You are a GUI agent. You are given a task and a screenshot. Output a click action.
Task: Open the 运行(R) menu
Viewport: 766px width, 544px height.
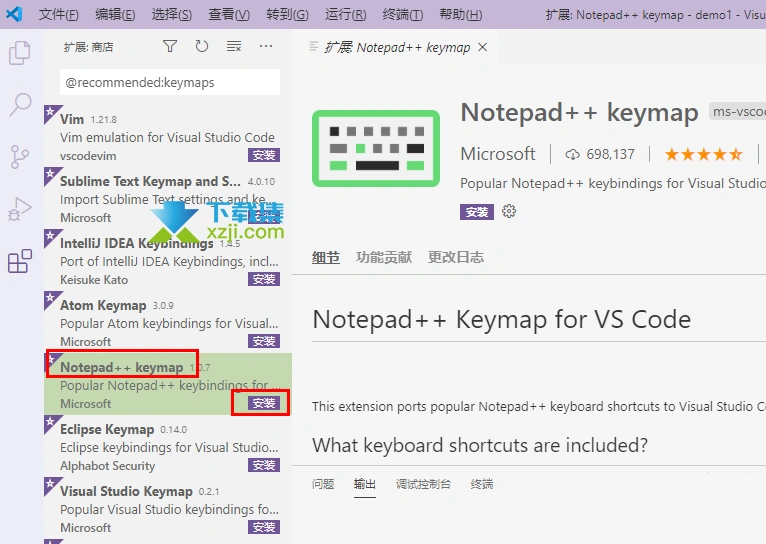(x=345, y=15)
